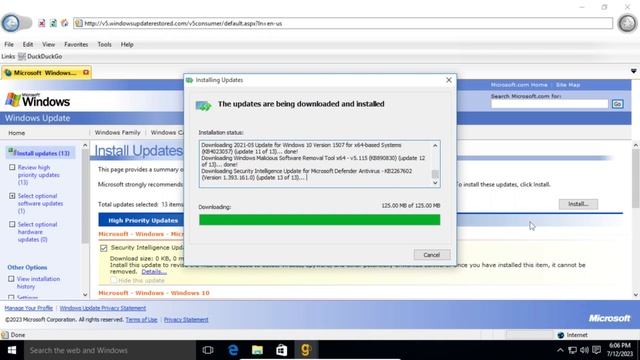Click the page icon in address bar
This screenshot has height=360, width=640.
(78, 23)
